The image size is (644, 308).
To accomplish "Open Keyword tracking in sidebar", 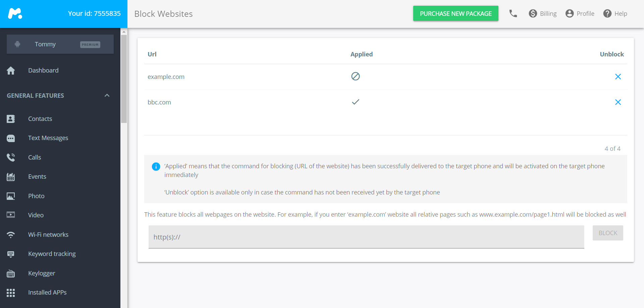I will pyautogui.click(x=52, y=254).
